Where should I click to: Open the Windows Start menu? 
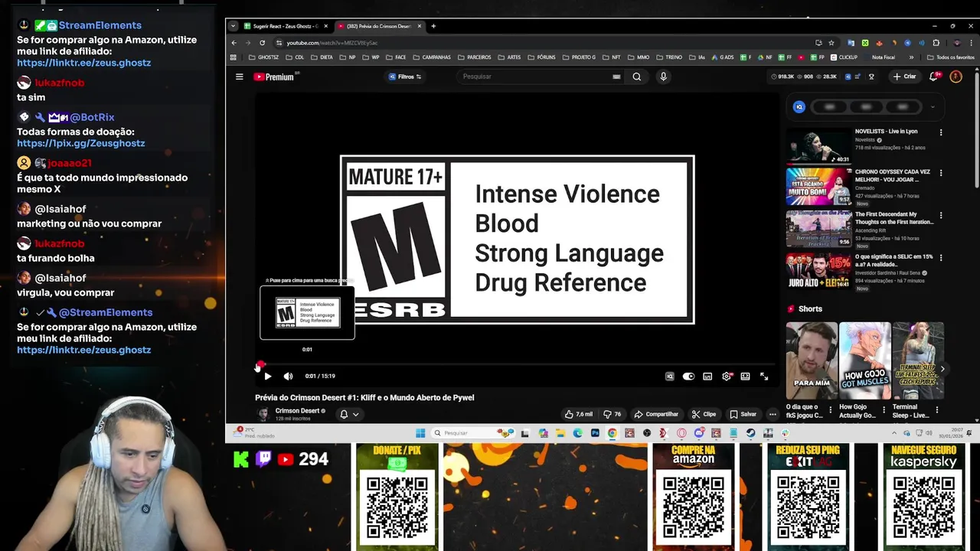point(420,433)
